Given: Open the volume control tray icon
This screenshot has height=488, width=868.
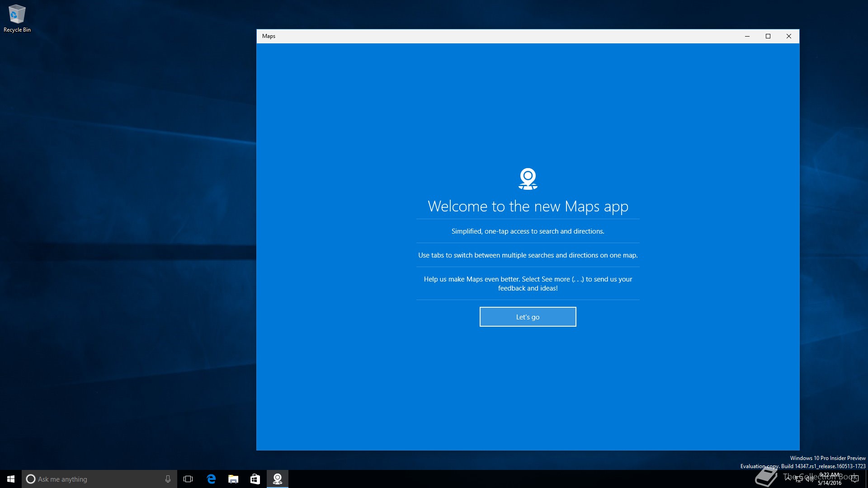Looking at the screenshot, I should pos(810,479).
